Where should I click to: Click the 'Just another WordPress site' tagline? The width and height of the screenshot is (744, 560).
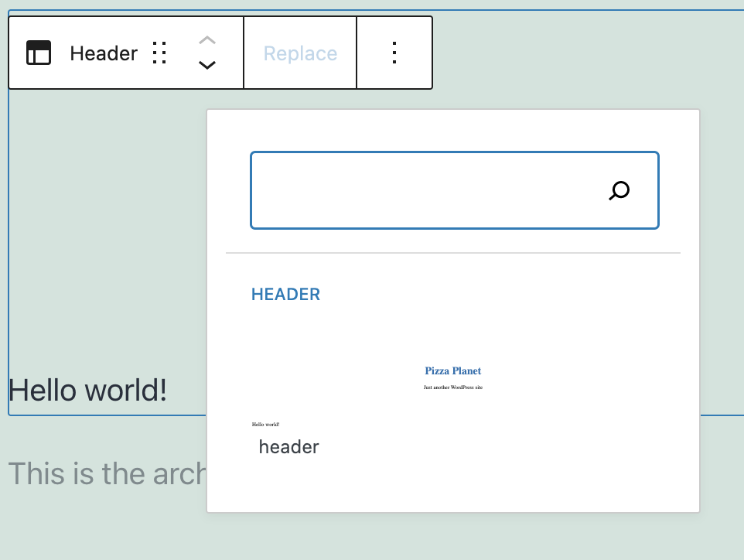(x=452, y=387)
